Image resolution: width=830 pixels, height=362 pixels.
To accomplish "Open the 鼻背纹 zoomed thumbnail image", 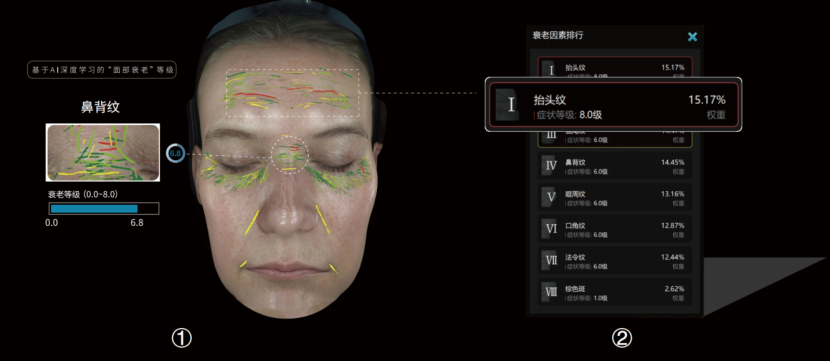I will 103,152.
